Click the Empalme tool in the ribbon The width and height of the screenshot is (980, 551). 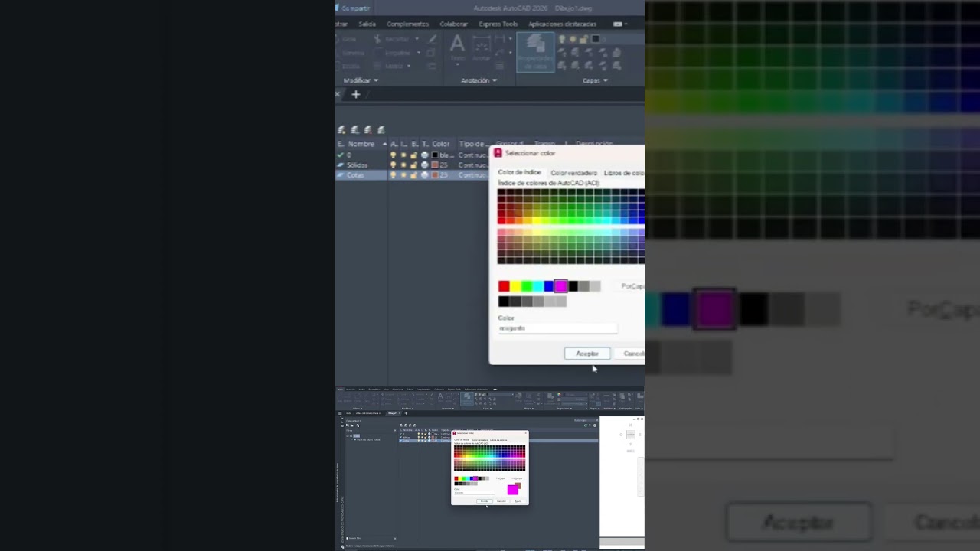click(x=393, y=53)
